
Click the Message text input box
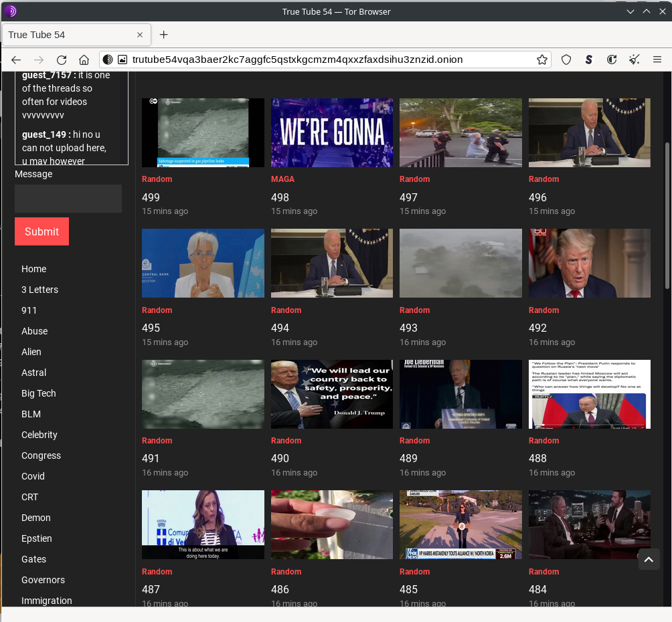[x=68, y=199]
